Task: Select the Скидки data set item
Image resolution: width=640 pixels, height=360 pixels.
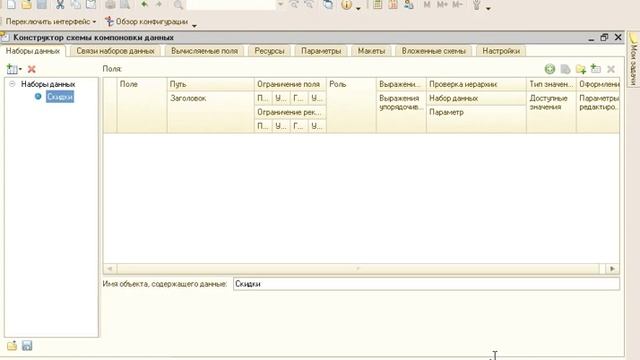Action: 60,97
